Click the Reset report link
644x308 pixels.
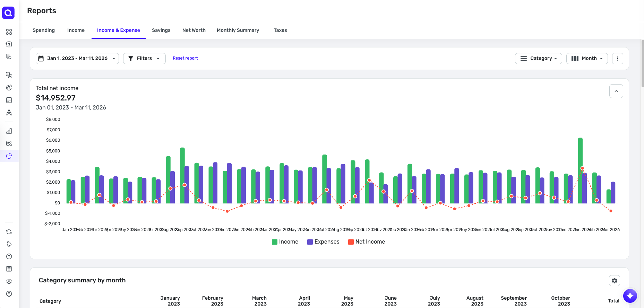coord(185,58)
